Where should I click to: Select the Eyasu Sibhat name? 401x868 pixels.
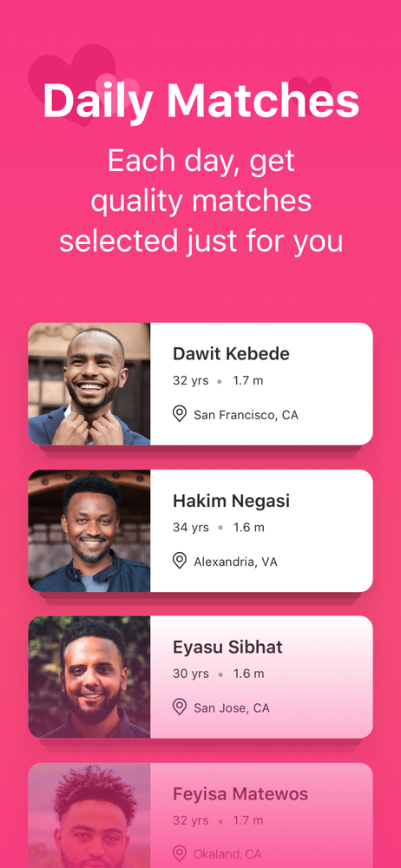(x=227, y=648)
